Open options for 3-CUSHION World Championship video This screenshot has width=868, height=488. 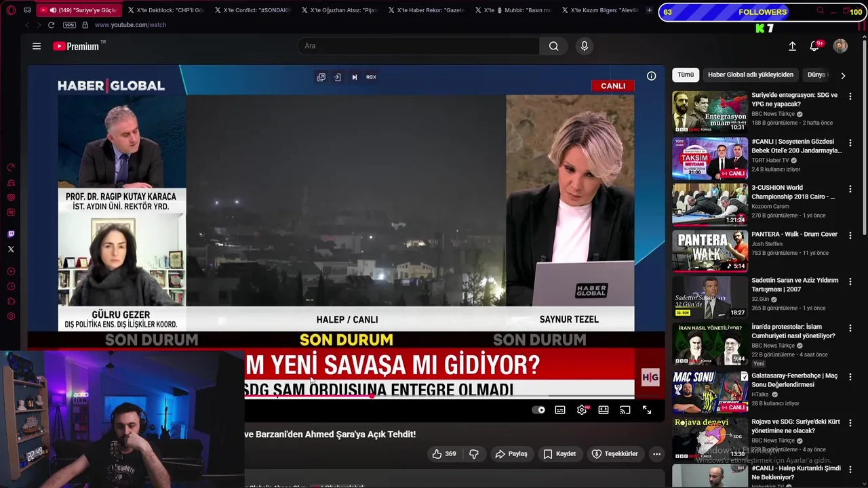(850, 189)
